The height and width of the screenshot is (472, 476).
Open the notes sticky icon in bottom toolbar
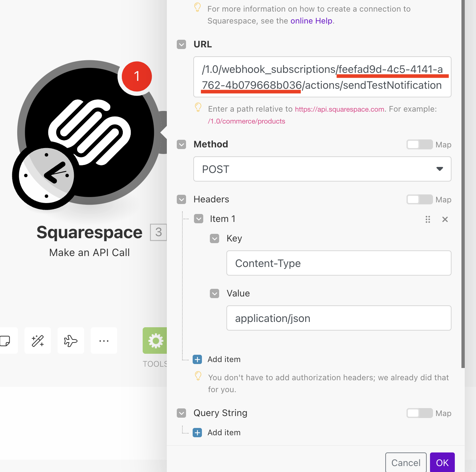[x=5, y=341]
